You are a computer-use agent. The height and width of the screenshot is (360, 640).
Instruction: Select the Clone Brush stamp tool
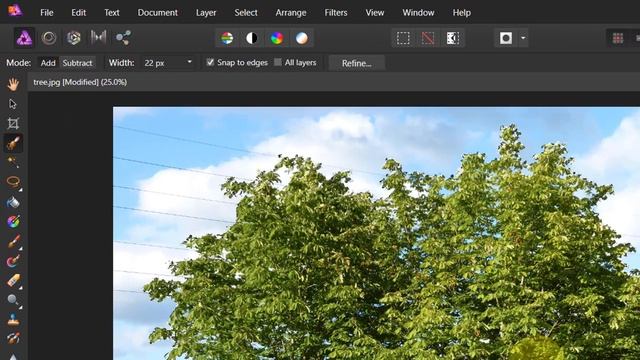[x=13, y=319]
